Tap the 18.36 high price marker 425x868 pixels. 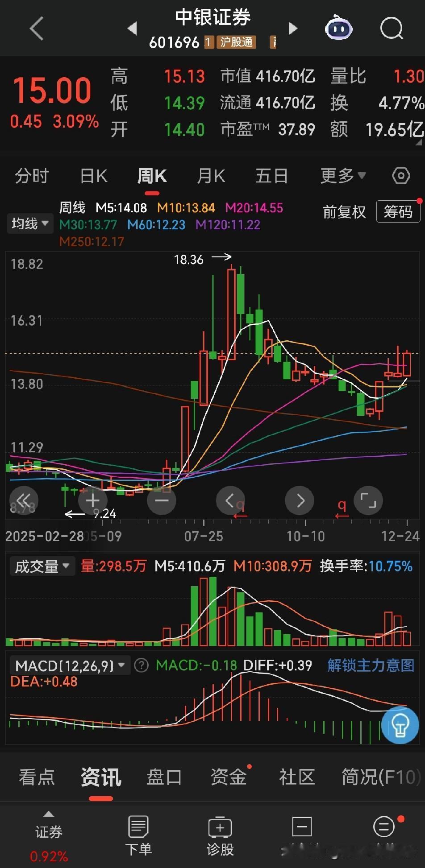(x=188, y=260)
